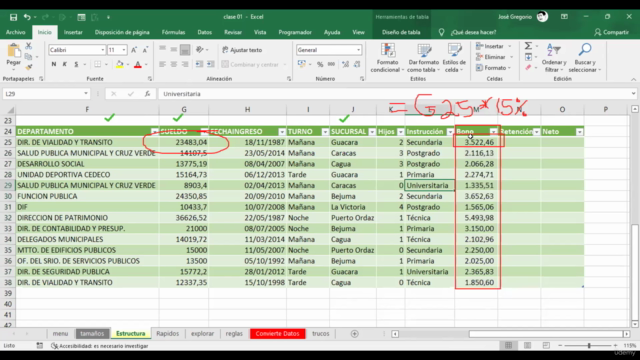Open Dar formato como tabla
This screenshot has height=360, width=640.
(x=424, y=58)
